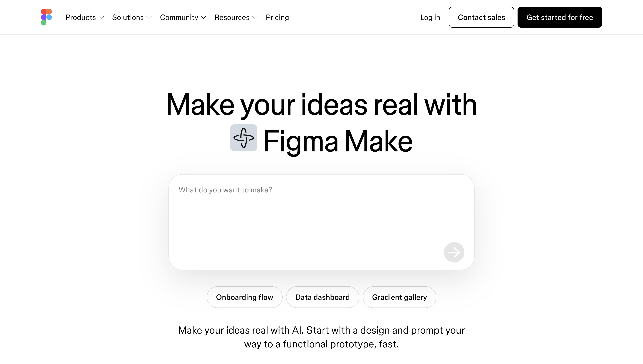The height and width of the screenshot is (364, 643).
Task: Expand the chevron next to Solutions
Action: point(149,17)
